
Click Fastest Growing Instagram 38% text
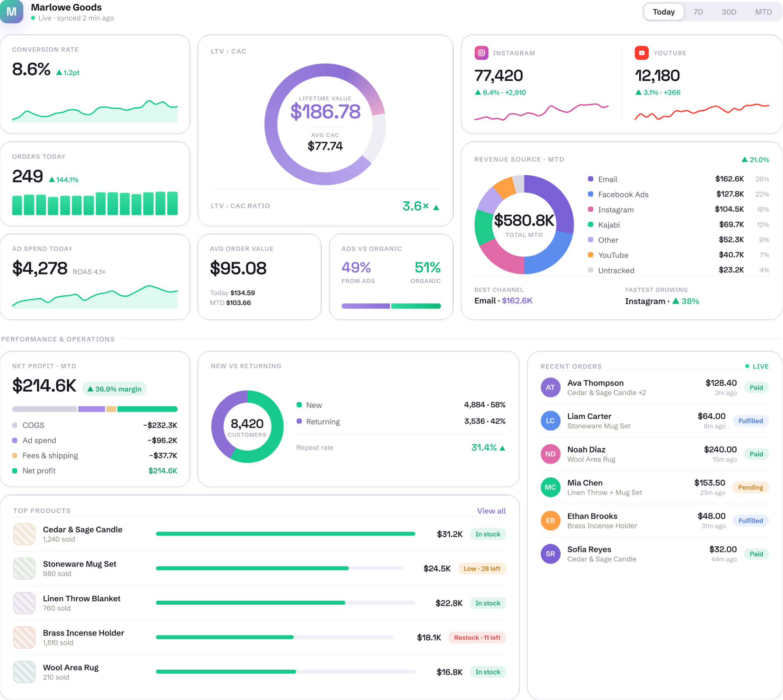[x=662, y=301]
